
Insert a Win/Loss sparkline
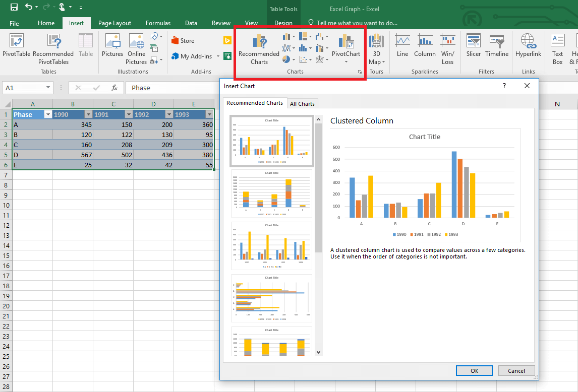coord(447,49)
